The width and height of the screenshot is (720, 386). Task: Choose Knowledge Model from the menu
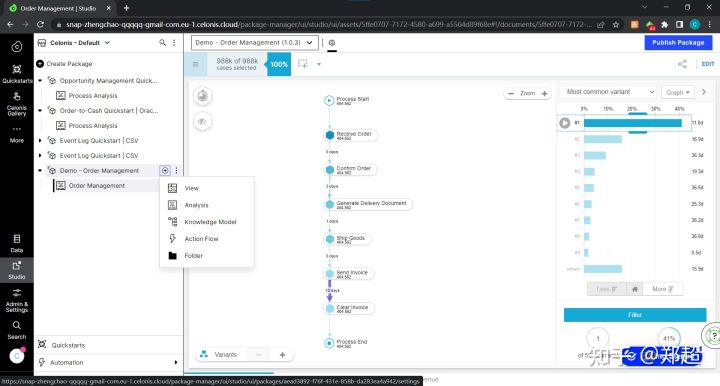point(207,222)
